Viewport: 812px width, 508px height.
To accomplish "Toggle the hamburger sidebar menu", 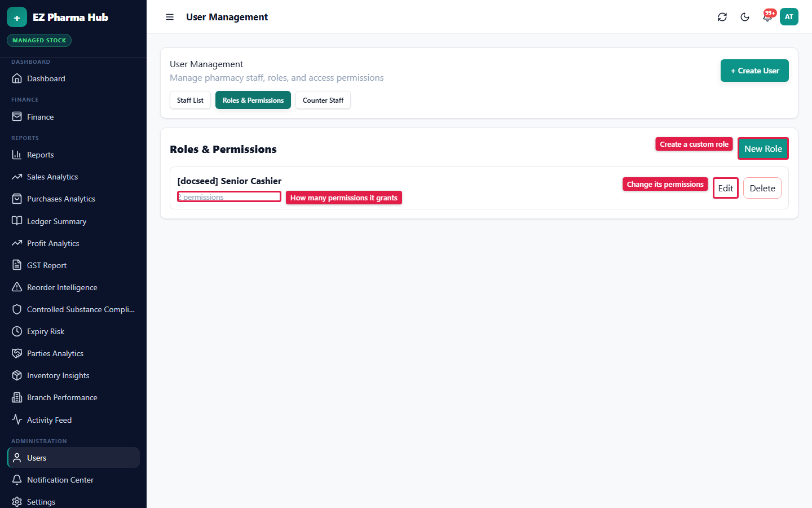I will [170, 17].
